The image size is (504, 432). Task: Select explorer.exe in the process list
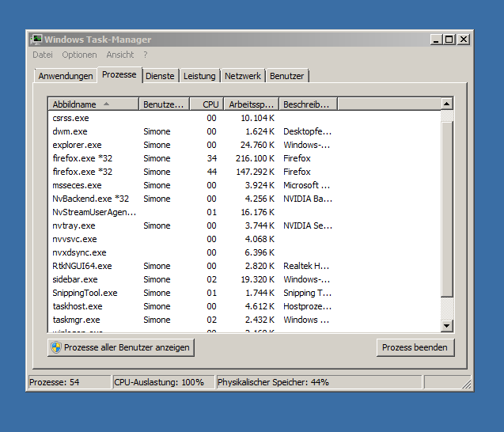[x=244, y=146]
